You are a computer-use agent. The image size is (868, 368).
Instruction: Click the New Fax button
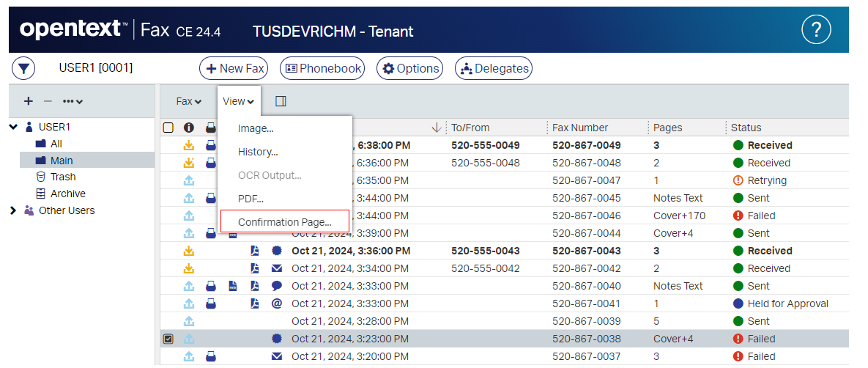234,69
